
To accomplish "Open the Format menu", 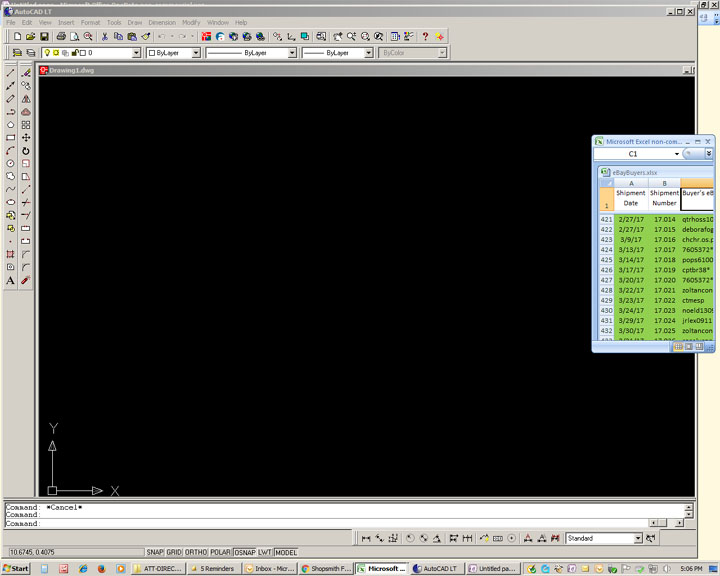I will point(90,23).
